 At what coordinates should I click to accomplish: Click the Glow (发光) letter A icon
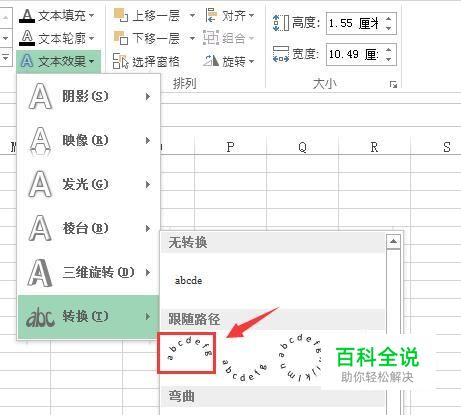click(x=40, y=184)
